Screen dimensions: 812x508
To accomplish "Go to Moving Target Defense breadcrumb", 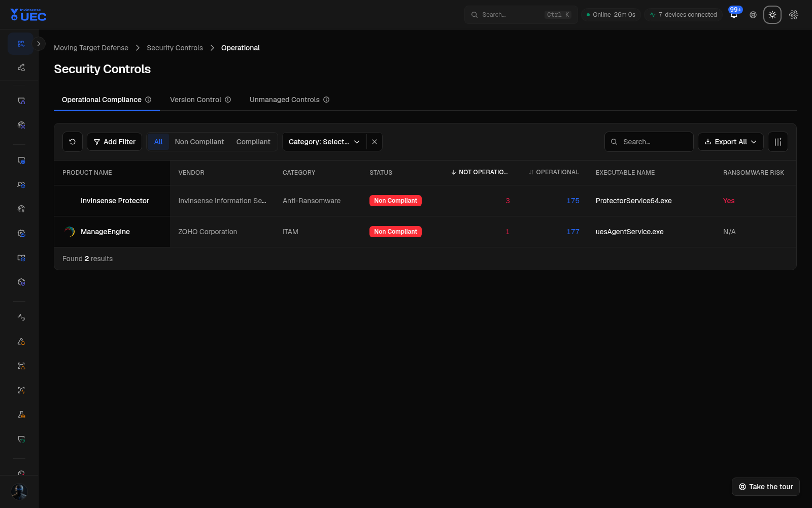I will [91, 48].
